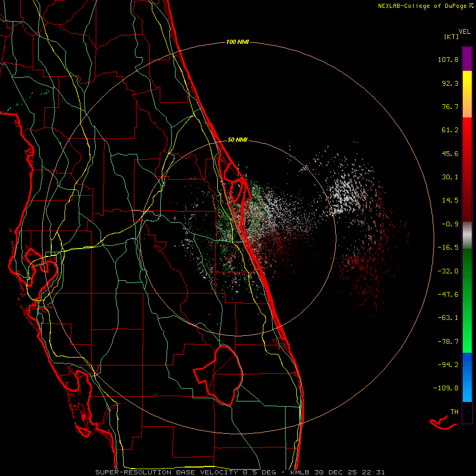Click the -78.7 legend value
This screenshot has height=476, width=476.
coord(448,342)
